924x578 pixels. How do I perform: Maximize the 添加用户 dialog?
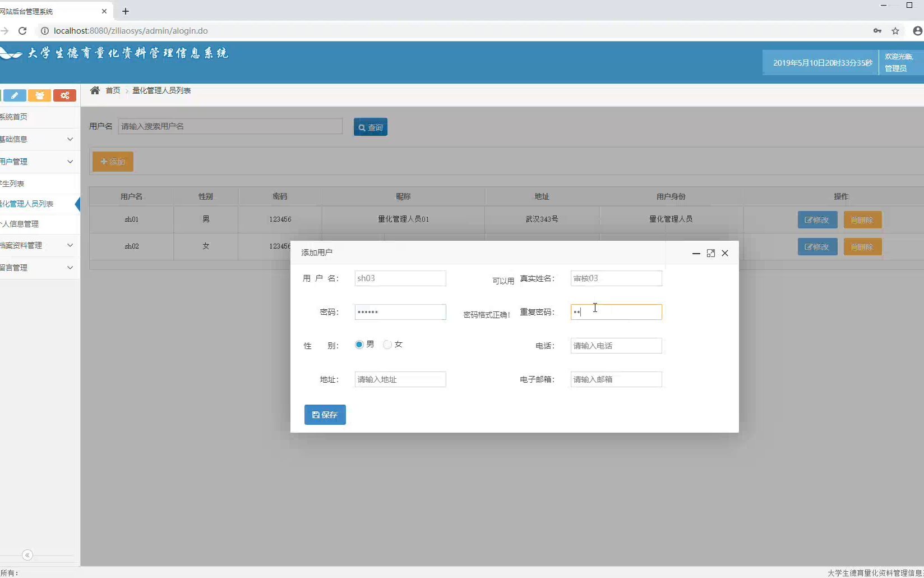click(710, 253)
